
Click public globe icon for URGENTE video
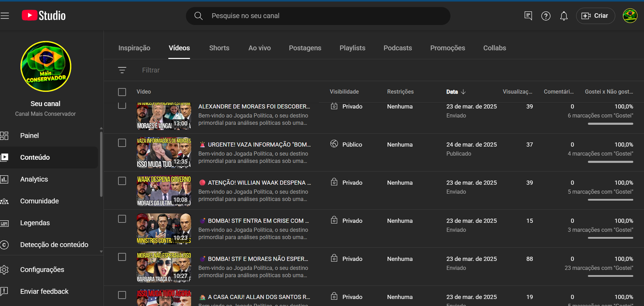(x=334, y=144)
